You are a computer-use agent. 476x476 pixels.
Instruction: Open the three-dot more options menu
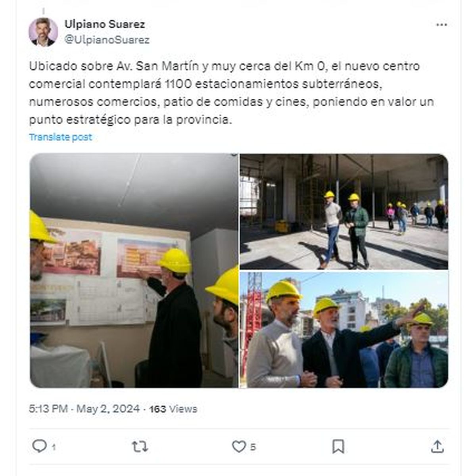point(441,25)
